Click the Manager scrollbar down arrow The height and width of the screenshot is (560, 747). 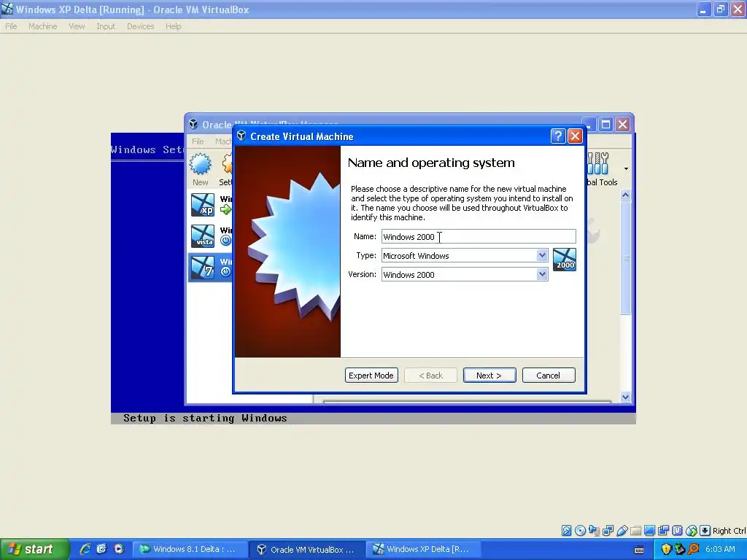[625, 397]
